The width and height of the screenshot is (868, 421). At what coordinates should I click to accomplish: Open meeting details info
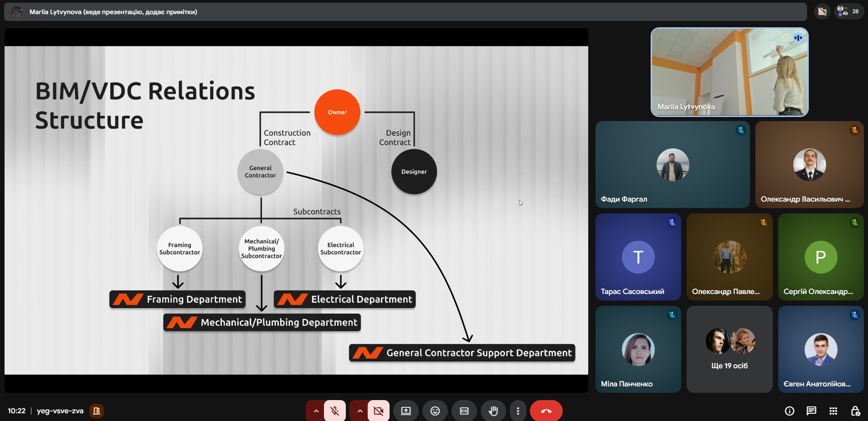click(x=790, y=411)
